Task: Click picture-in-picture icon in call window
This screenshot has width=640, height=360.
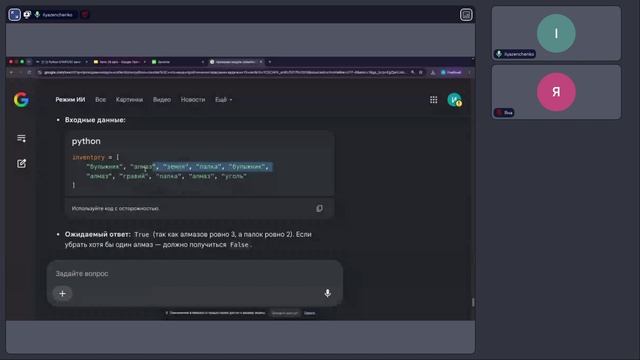Action: click(466, 15)
